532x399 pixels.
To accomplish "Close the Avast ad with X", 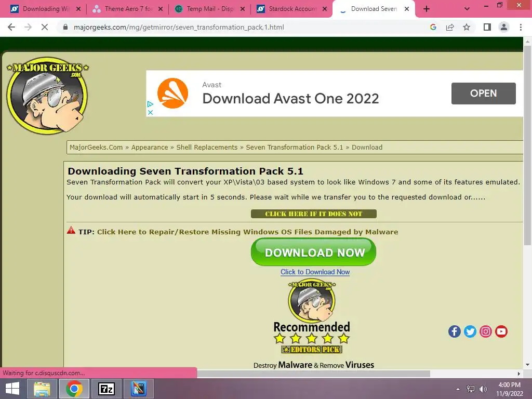I will [150, 112].
